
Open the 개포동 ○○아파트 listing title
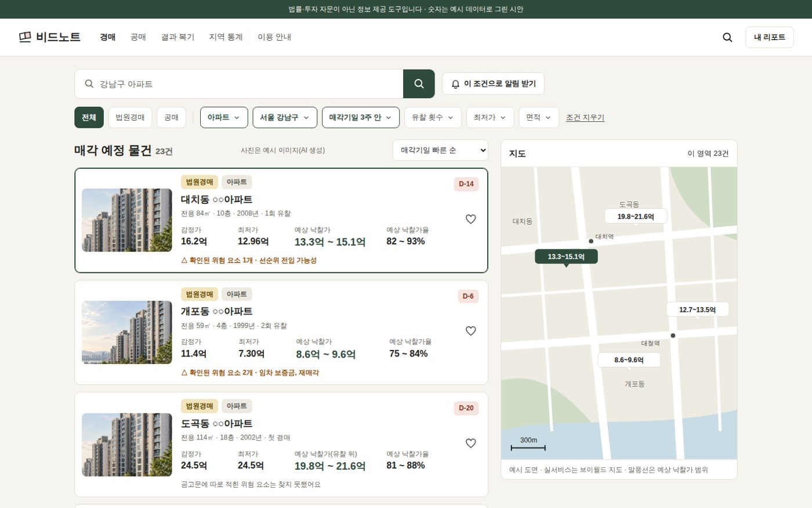[216, 311]
